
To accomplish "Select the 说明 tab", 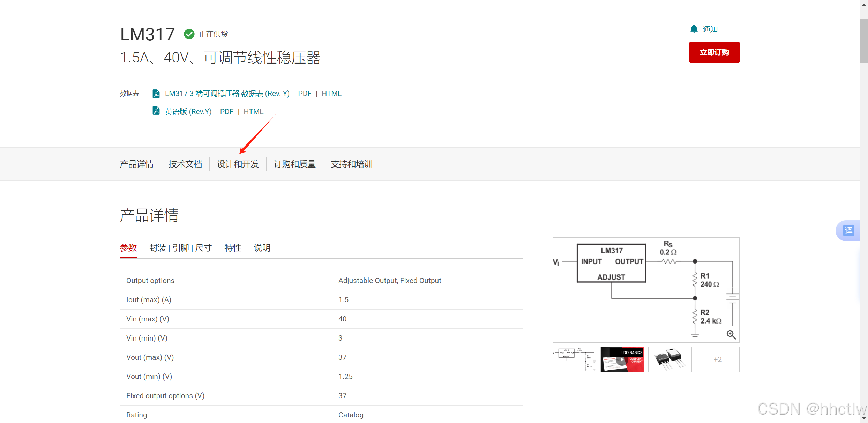I will 262,248.
